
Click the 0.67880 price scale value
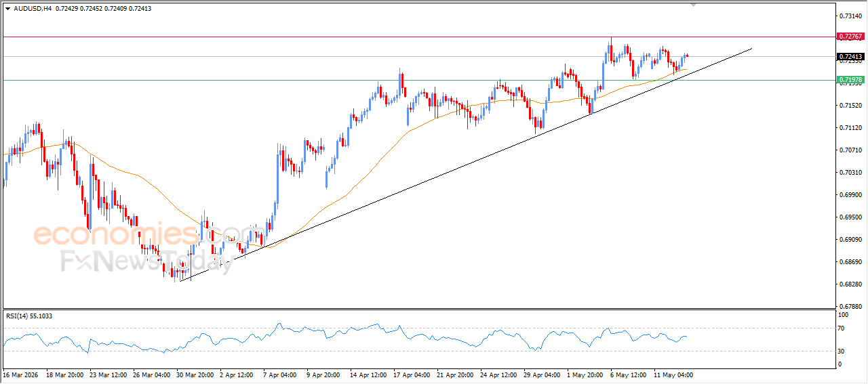[850, 306]
